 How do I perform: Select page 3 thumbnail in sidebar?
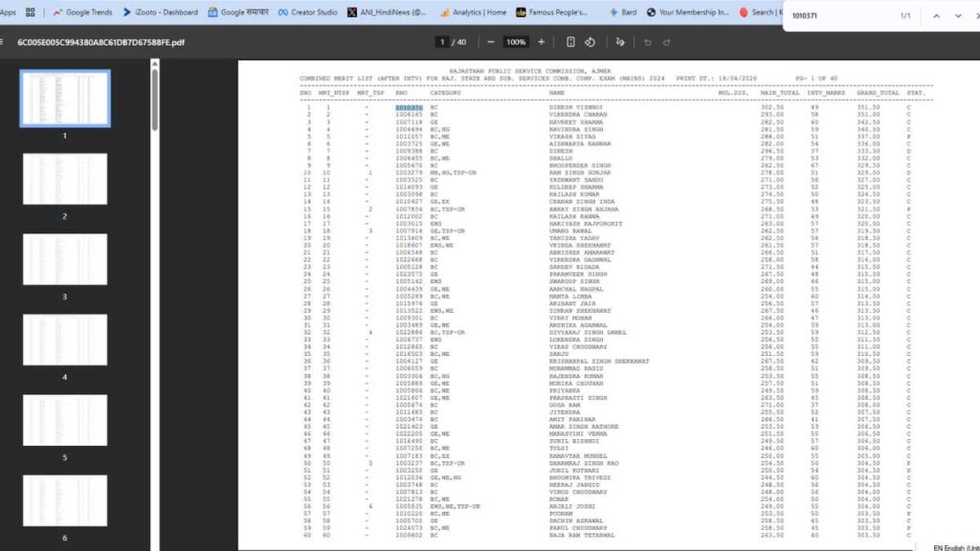tap(65, 259)
